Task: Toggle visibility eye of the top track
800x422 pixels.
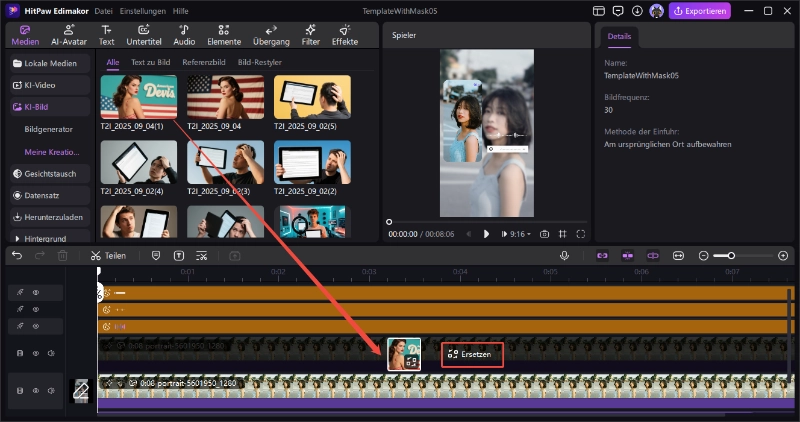Action: click(x=36, y=293)
